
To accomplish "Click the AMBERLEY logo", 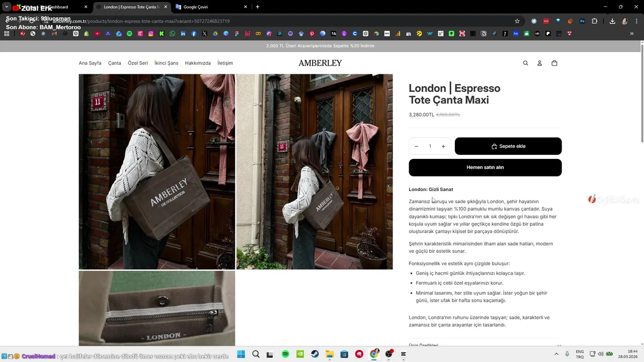I will tap(320, 63).
